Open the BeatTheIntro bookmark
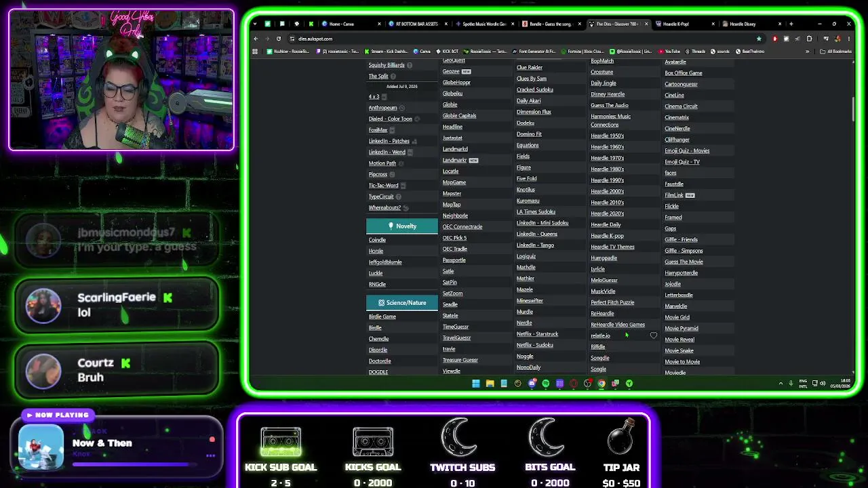This screenshot has width=868, height=488. 751,52
